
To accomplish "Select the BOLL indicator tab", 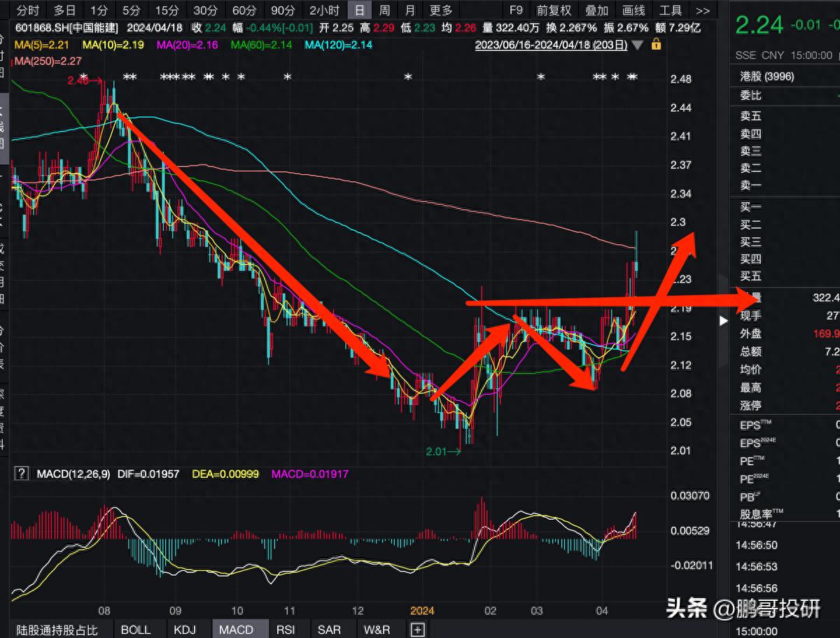I will 136,630.
